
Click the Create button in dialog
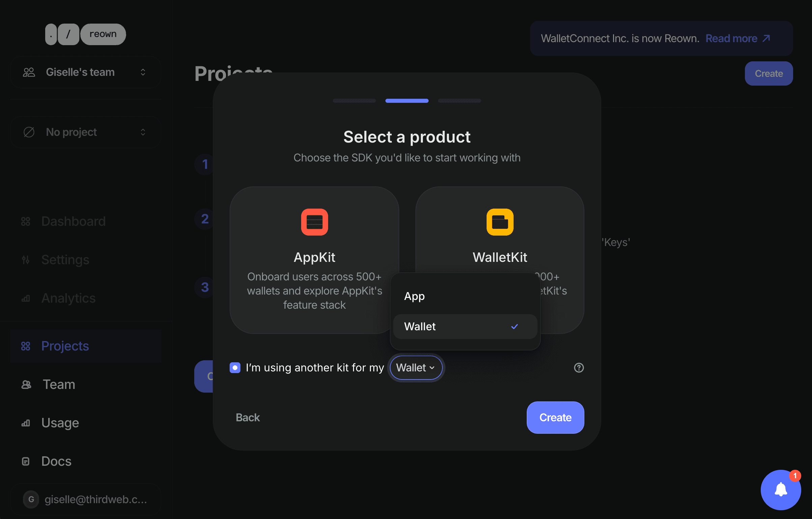pyautogui.click(x=555, y=418)
